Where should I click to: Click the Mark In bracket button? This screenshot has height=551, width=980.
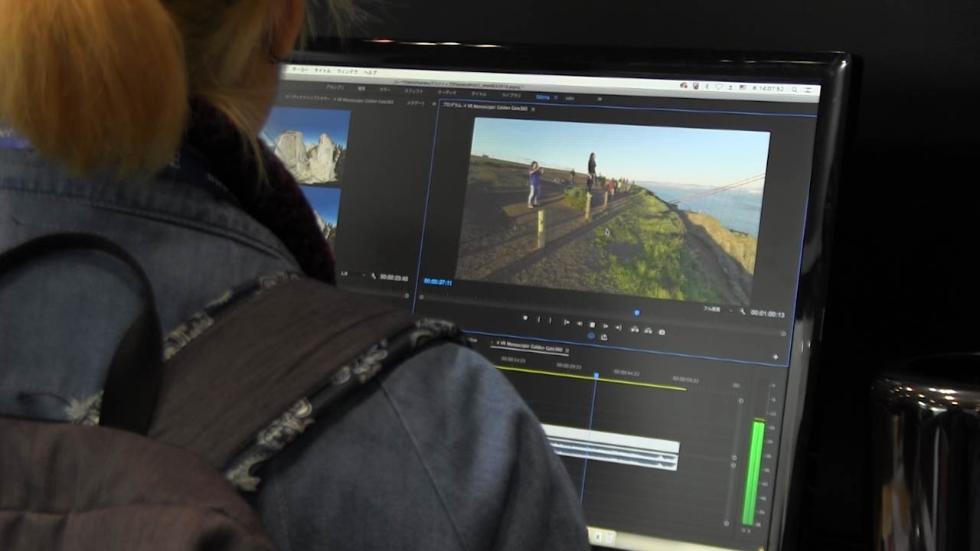click(539, 319)
